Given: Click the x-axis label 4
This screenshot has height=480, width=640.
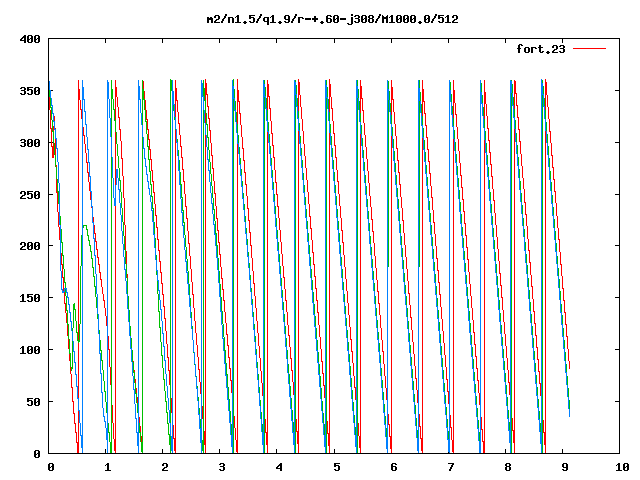Looking at the screenshot, I should coord(279,467).
